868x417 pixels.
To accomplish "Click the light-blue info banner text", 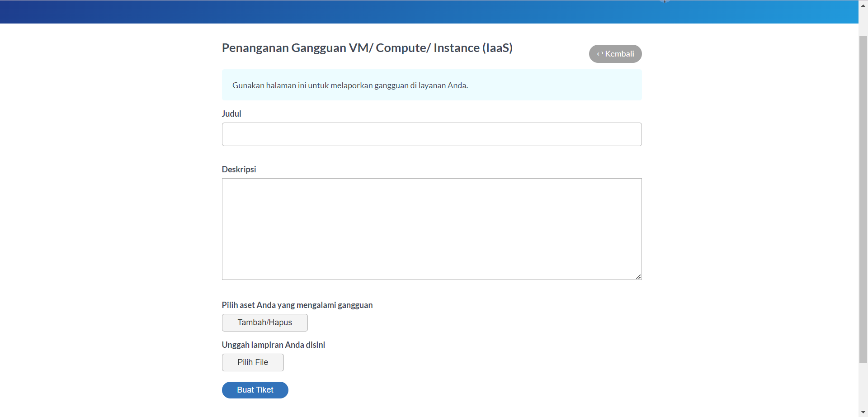I will (350, 85).
